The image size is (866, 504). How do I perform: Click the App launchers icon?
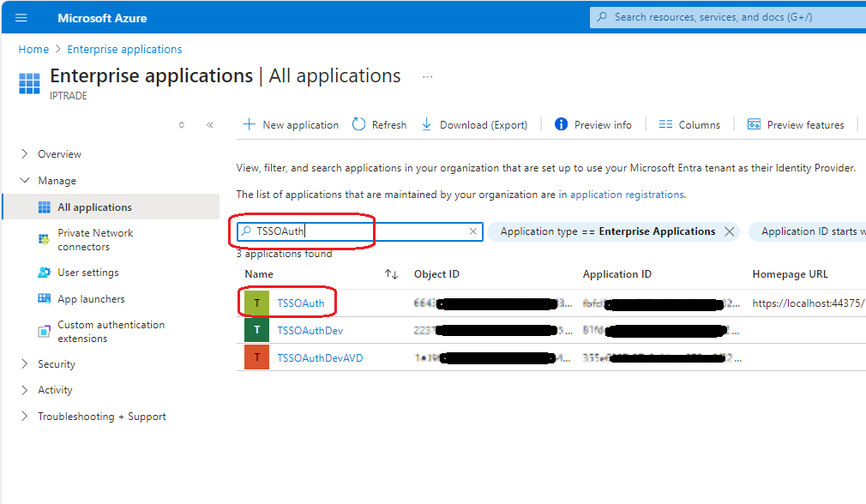pyautogui.click(x=45, y=298)
